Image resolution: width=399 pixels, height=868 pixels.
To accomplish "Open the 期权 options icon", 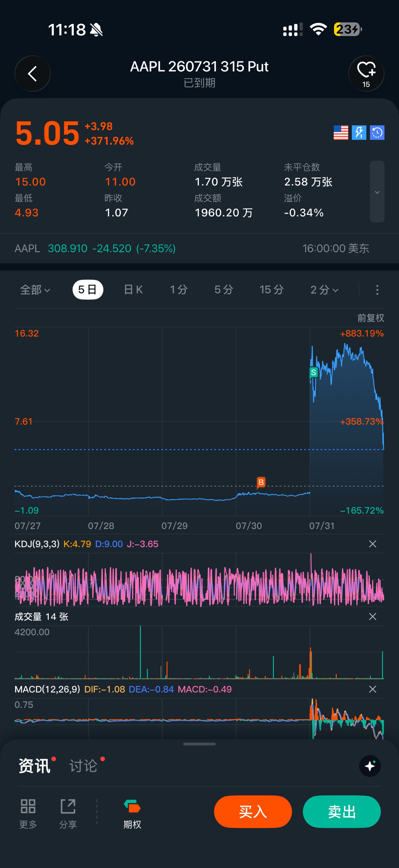I will 132,813.
